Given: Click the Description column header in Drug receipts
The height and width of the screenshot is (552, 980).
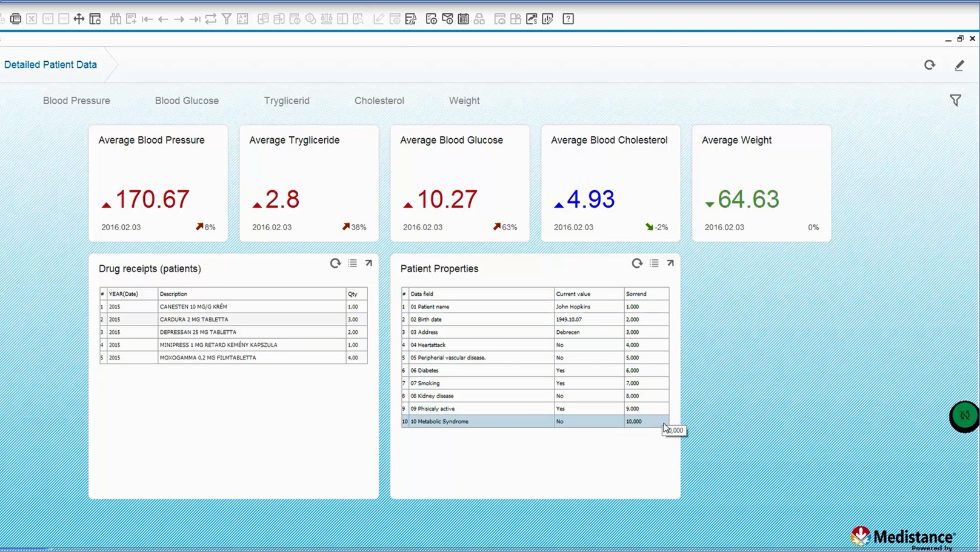Looking at the screenshot, I should (x=252, y=294).
